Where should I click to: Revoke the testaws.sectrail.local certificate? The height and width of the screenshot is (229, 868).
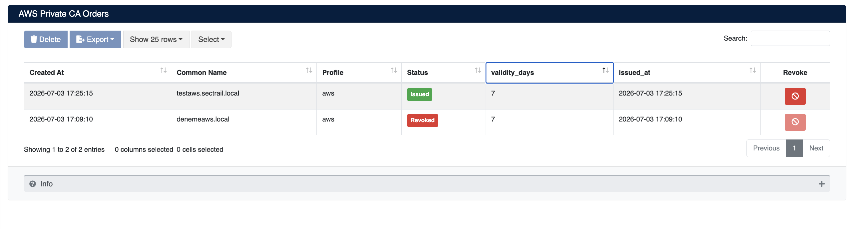coord(795,96)
